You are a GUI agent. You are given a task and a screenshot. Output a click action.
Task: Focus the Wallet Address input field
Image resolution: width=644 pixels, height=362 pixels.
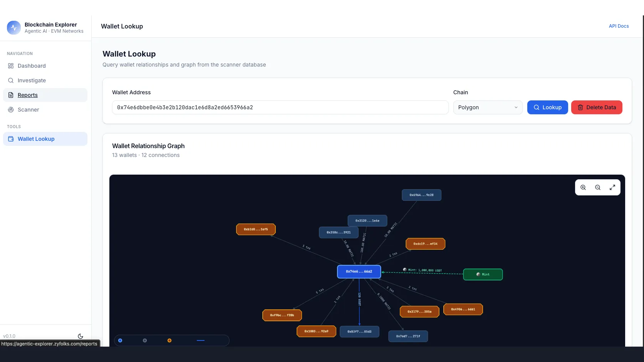pos(280,107)
